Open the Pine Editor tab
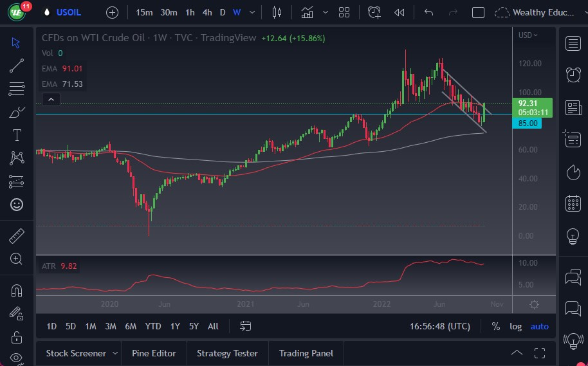Screen dimensions: 588x366 pos(154,353)
